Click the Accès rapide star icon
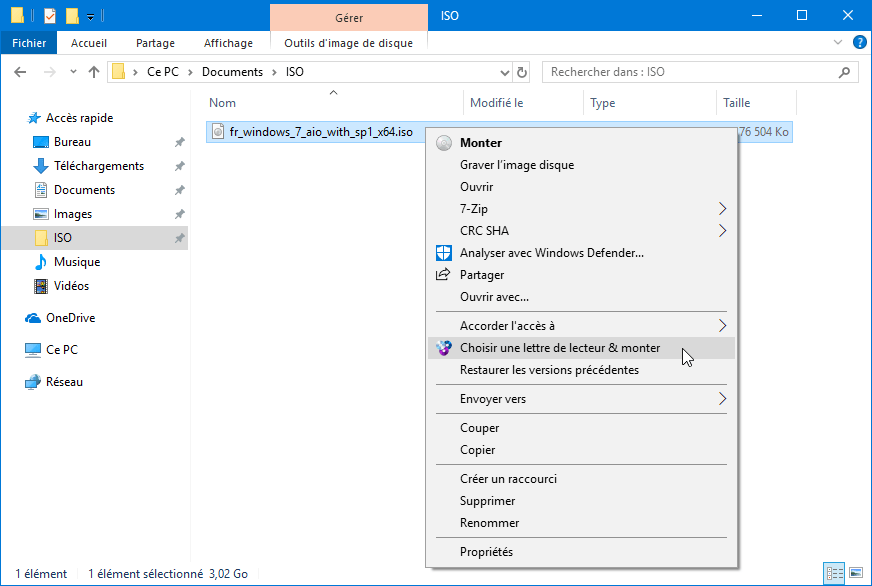Image resolution: width=872 pixels, height=586 pixels. coord(34,118)
